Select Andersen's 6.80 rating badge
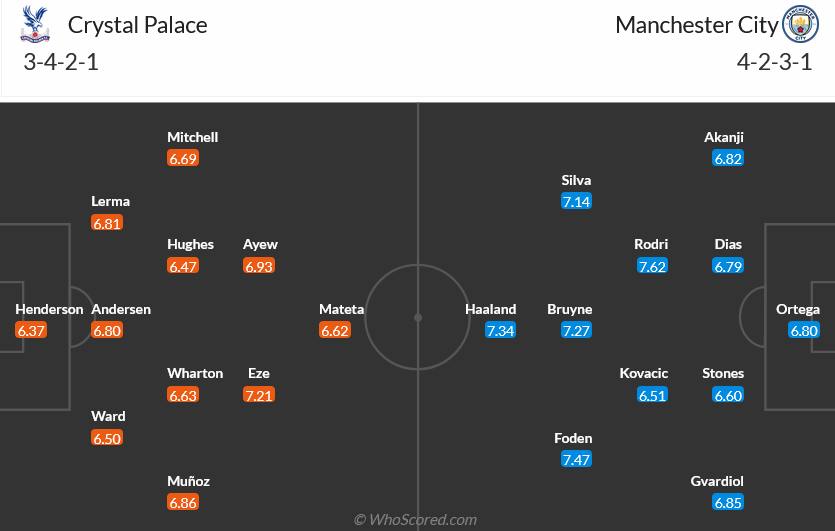Image resolution: width=835 pixels, height=531 pixels. click(x=107, y=330)
